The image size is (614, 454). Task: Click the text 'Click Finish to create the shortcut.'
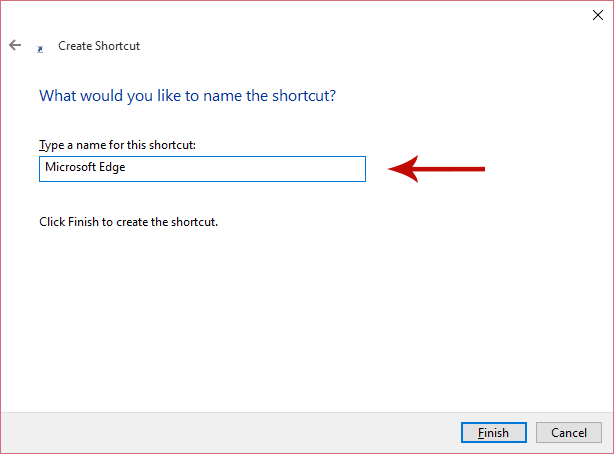[128, 222]
